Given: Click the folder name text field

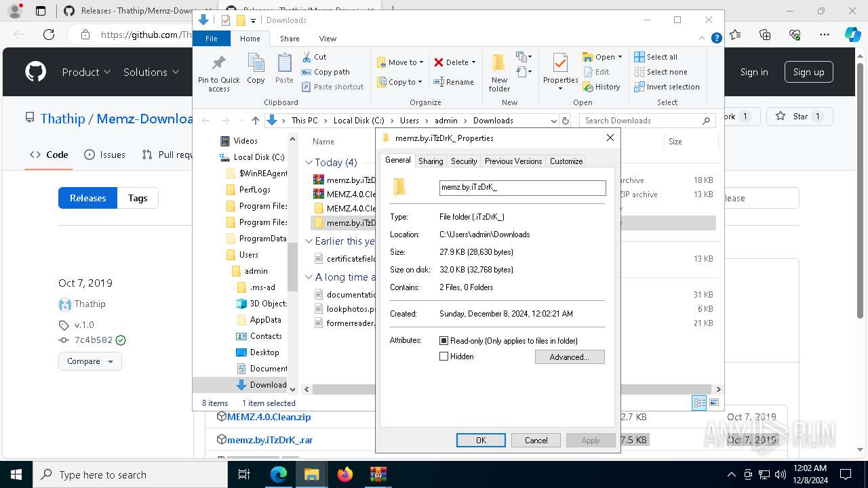Looking at the screenshot, I should [x=522, y=188].
